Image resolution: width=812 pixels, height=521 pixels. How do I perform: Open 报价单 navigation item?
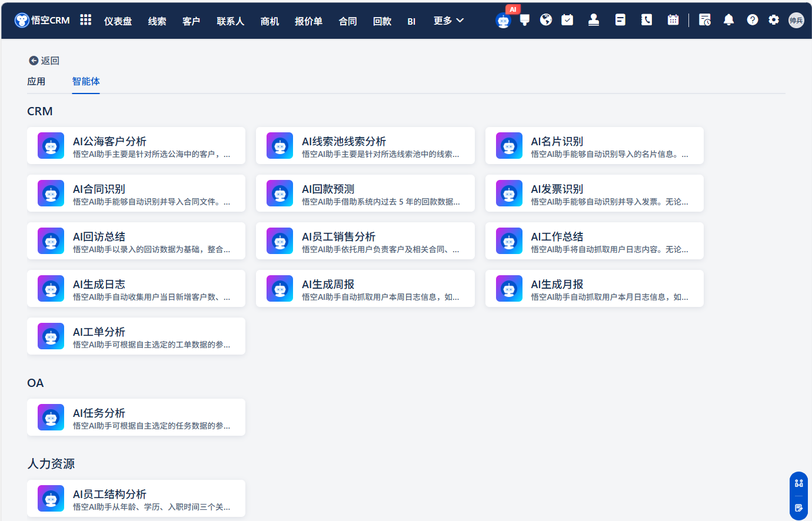[309, 21]
